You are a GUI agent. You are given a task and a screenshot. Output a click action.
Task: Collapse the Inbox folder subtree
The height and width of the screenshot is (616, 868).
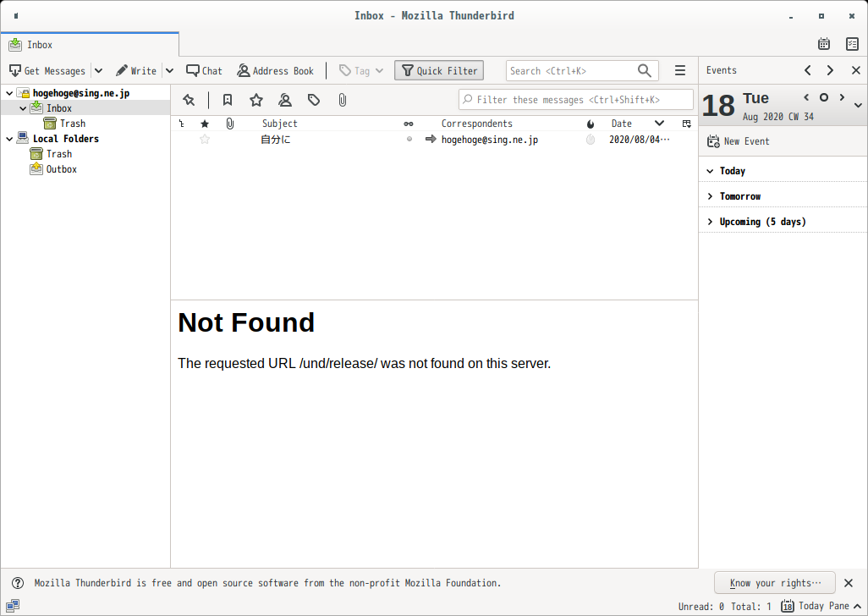(x=23, y=108)
